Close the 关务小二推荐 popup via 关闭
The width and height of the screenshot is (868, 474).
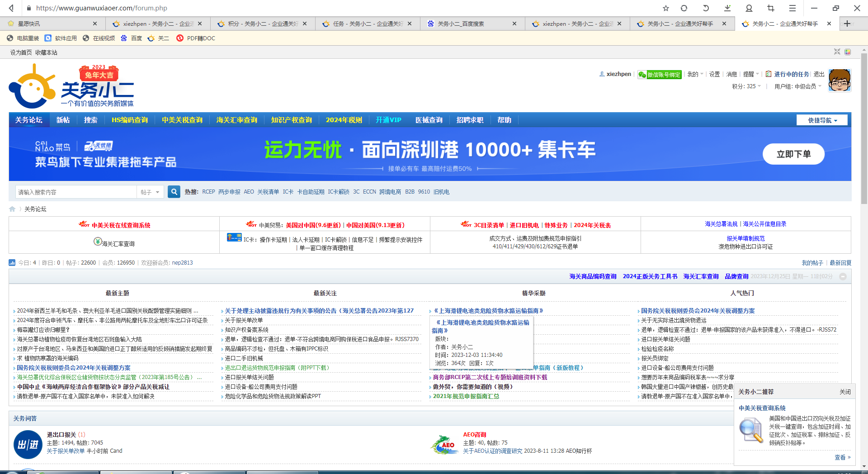tap(845, 392)
